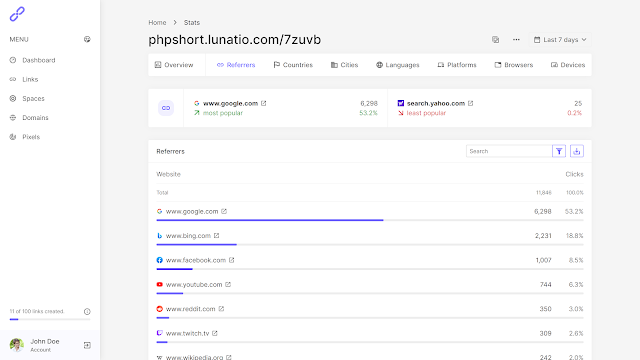Copy the short link with copy icon
640x360 pixels.
point(496,40)
